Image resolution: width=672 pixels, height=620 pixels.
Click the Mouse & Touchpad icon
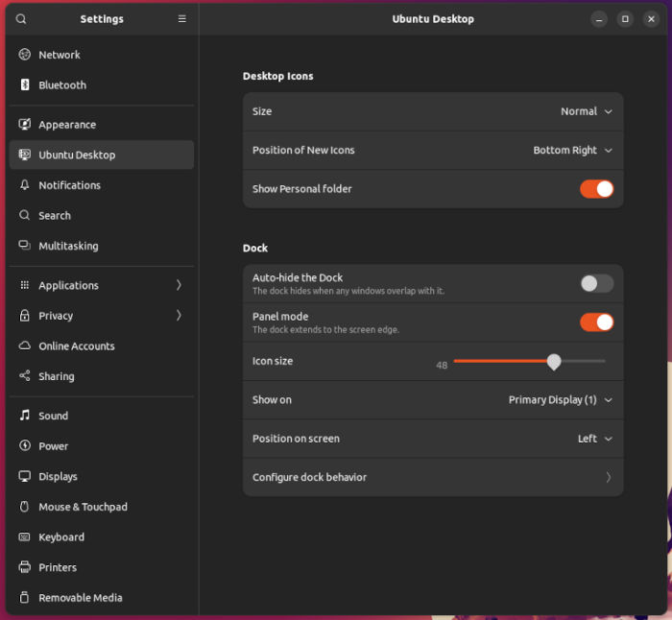pos(24,507)
